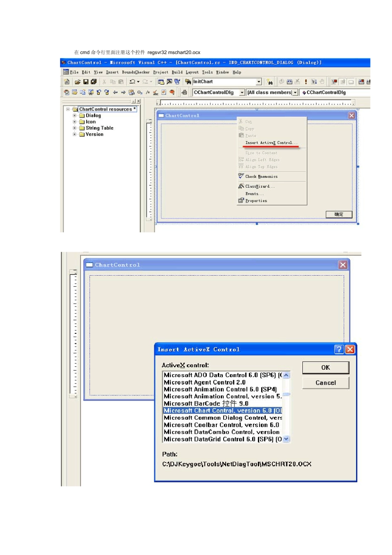Click the Check Mnemonics checkmark icon
Image resolution: width=392 pixels, height=555 pixels.
(241, 176)
